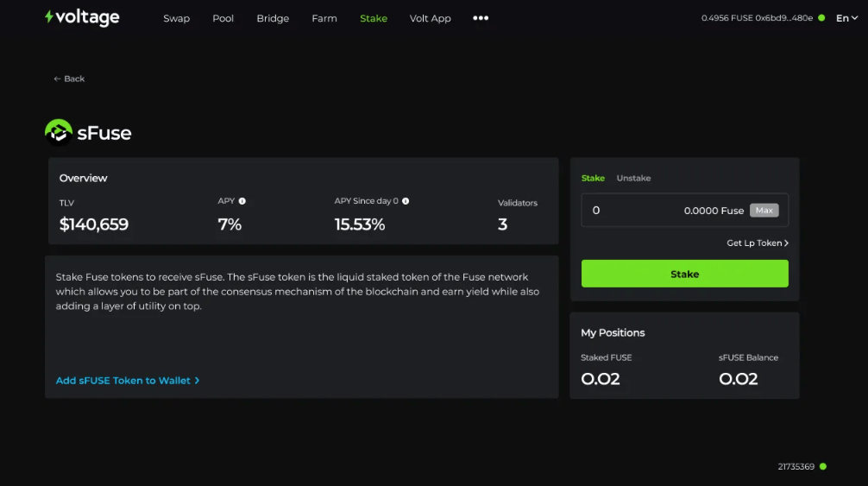Click the green block number status dot
This screenshot has width=868, height=486.
point(823,467)
